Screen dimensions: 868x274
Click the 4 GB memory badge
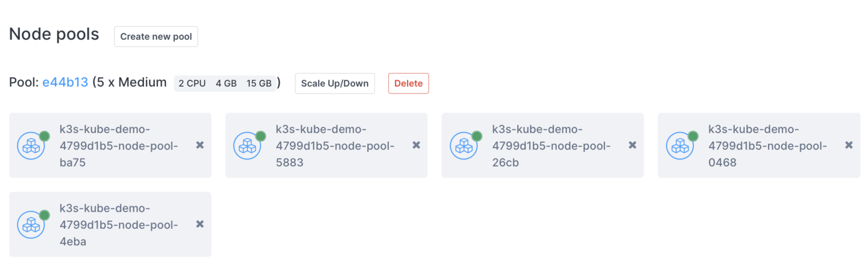point(226,83)
